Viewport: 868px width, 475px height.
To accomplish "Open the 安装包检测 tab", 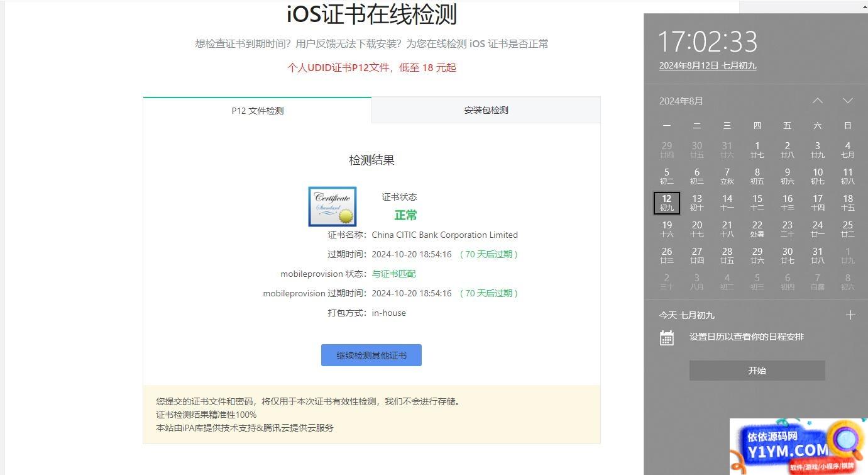I will 486,110.
